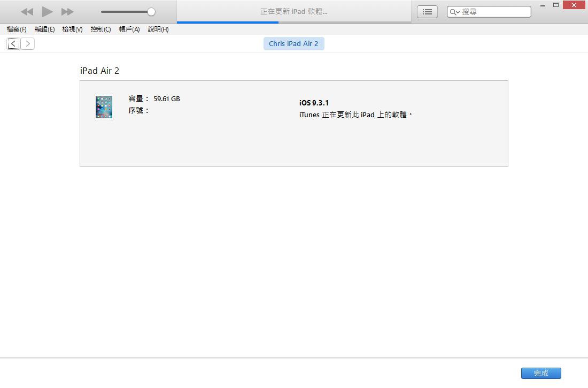
Task: Click the rewind (previous track) button
Action: [x=27, y=12]
